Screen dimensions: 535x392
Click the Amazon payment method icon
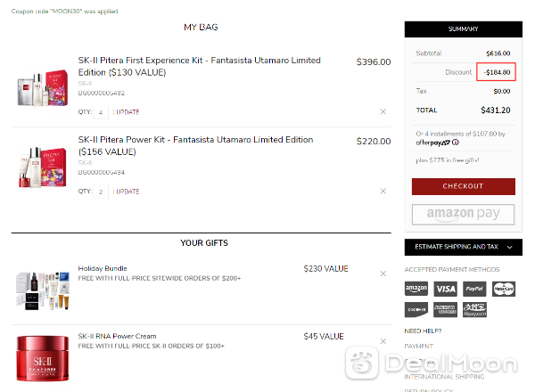[416, 289]
